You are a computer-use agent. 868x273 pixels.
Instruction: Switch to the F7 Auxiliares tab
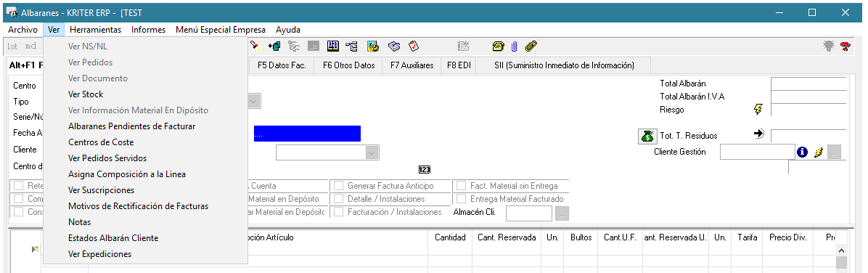coord(412,65)
